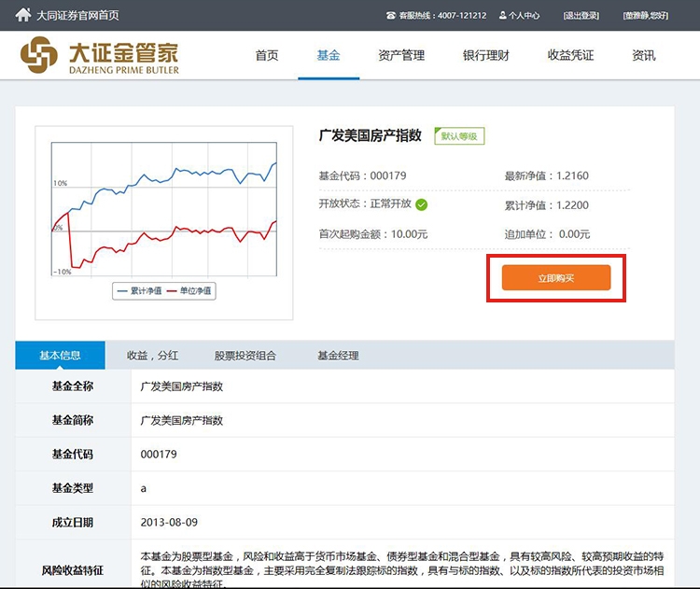Open 个人中心 personal center
This screenshot has width=700, height=589.
point(519,16)
